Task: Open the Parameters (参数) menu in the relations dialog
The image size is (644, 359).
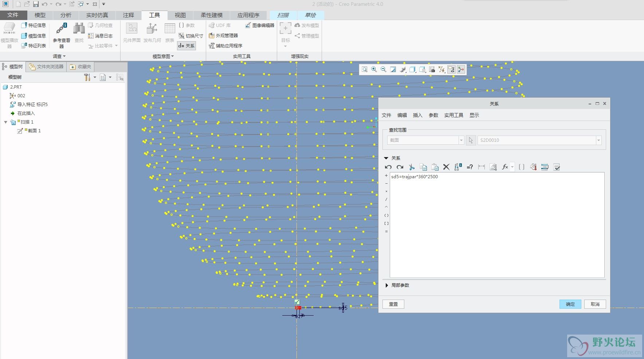Action: 433,115
